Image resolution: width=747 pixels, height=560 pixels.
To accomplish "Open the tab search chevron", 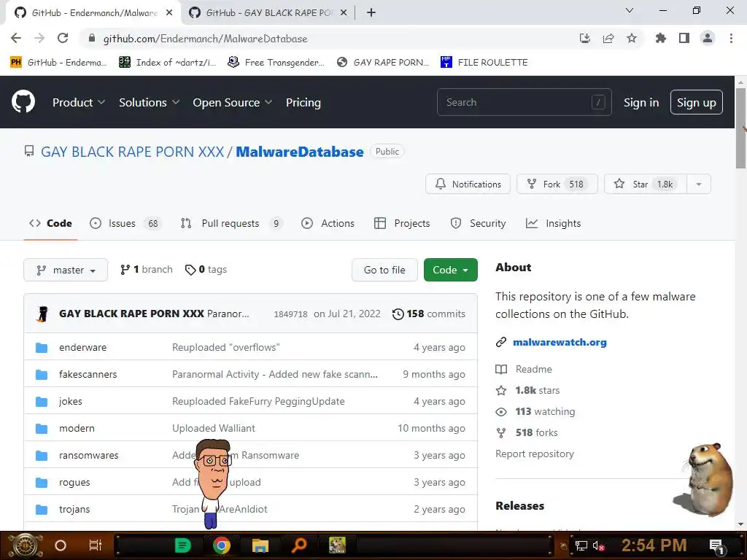I will coord(630,10).
